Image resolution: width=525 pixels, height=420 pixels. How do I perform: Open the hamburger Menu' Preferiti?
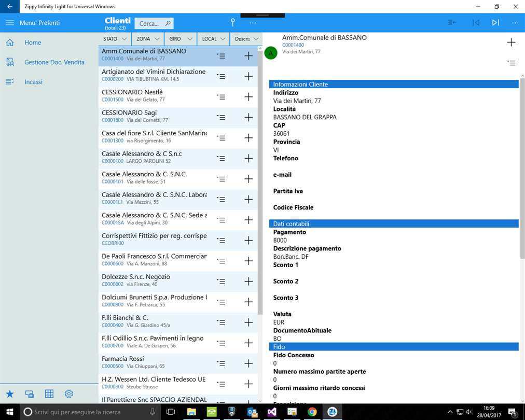coord(10,23)
